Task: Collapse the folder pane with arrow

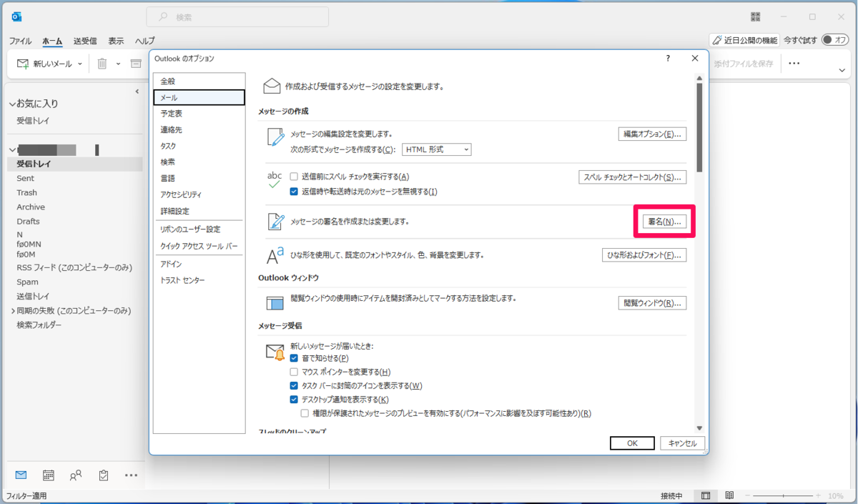Action: click(x=137, y=92)
